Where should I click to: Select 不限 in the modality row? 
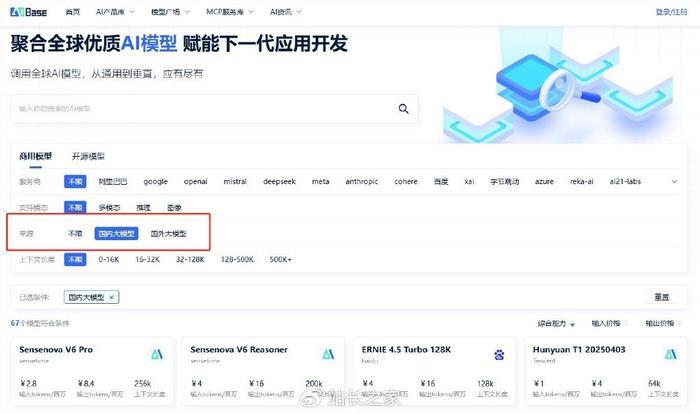pyautogui.click(x=75, y=208)
